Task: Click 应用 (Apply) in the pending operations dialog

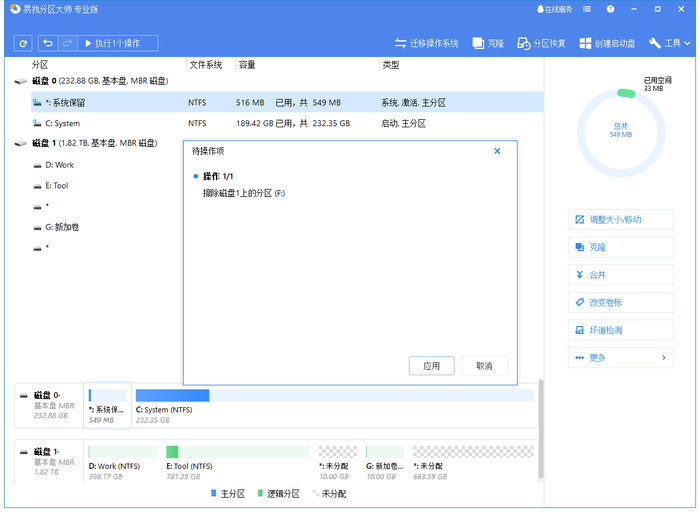Action: tap(432, 366)
